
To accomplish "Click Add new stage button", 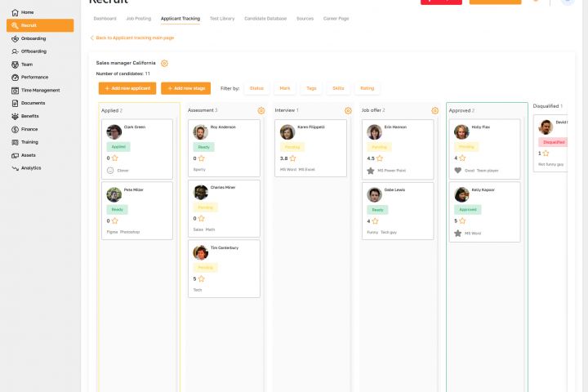I will pyautogui.click(x=185, y=88).
